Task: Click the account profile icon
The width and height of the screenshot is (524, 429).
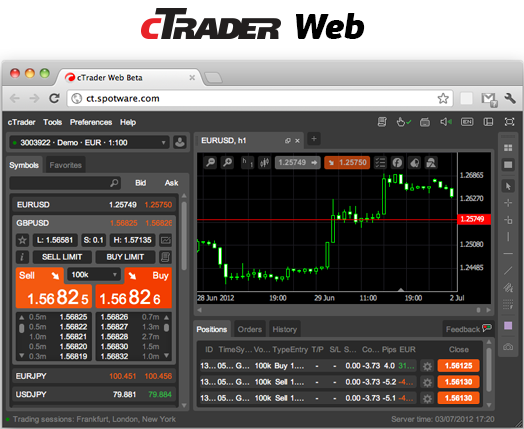Action: click(180, 142)
